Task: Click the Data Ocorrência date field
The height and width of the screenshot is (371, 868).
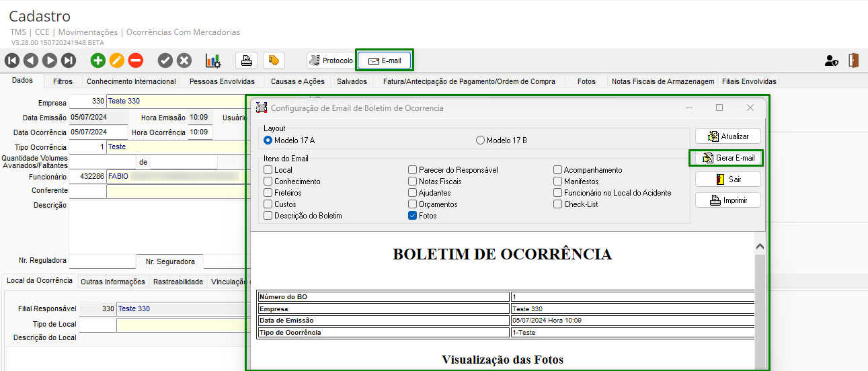Action: click(x=98, y=132)
